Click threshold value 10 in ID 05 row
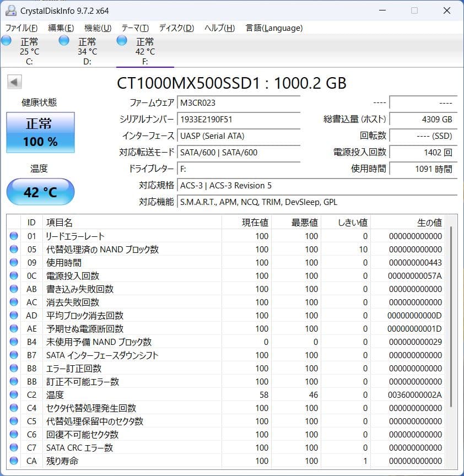 point(363,249)
